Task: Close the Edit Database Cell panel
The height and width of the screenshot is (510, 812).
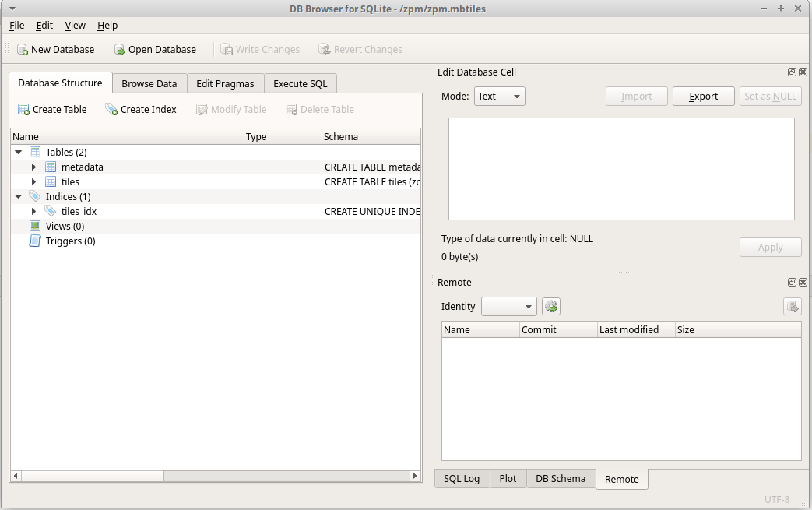Action: [803, 72]
